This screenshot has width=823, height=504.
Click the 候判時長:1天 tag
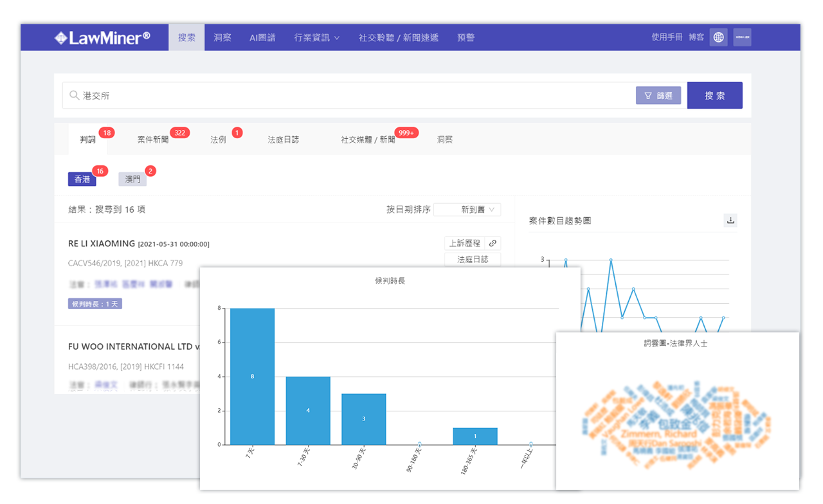95,303
